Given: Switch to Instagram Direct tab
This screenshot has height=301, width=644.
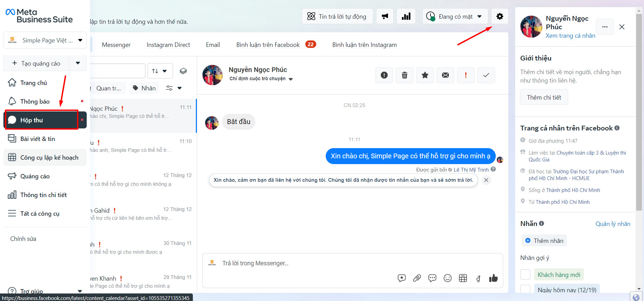Looking at the screenshot, I should point(168,45).
